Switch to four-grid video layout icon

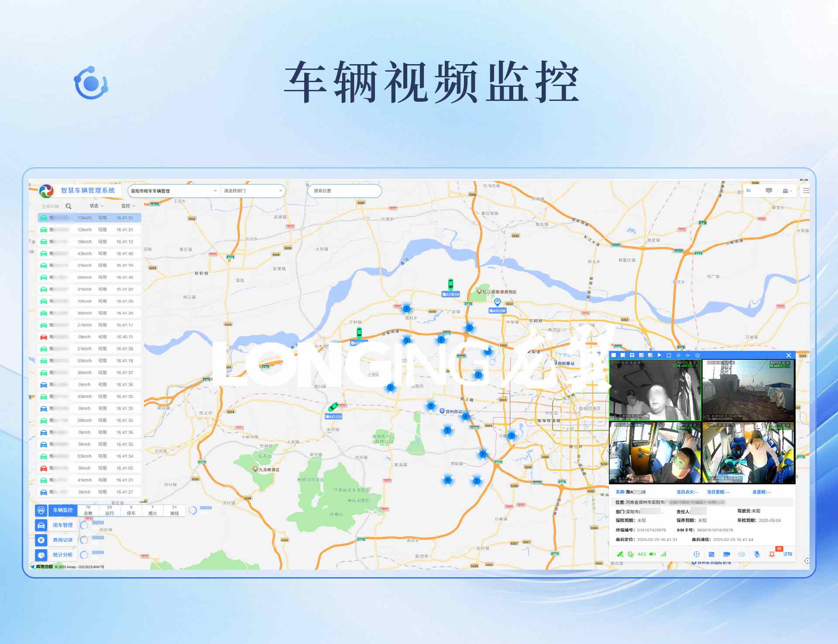(632, 355)
